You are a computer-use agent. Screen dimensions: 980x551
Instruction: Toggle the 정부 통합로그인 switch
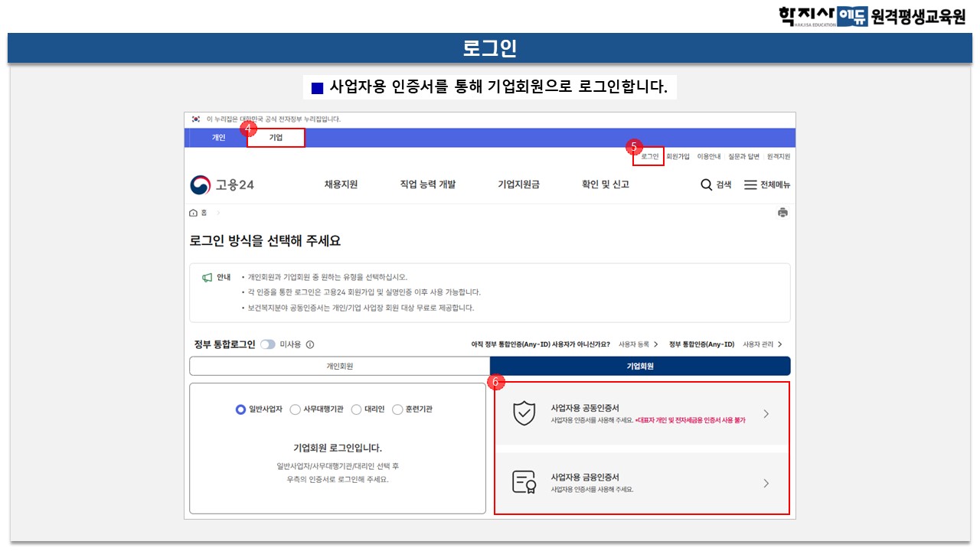(267, 344)
